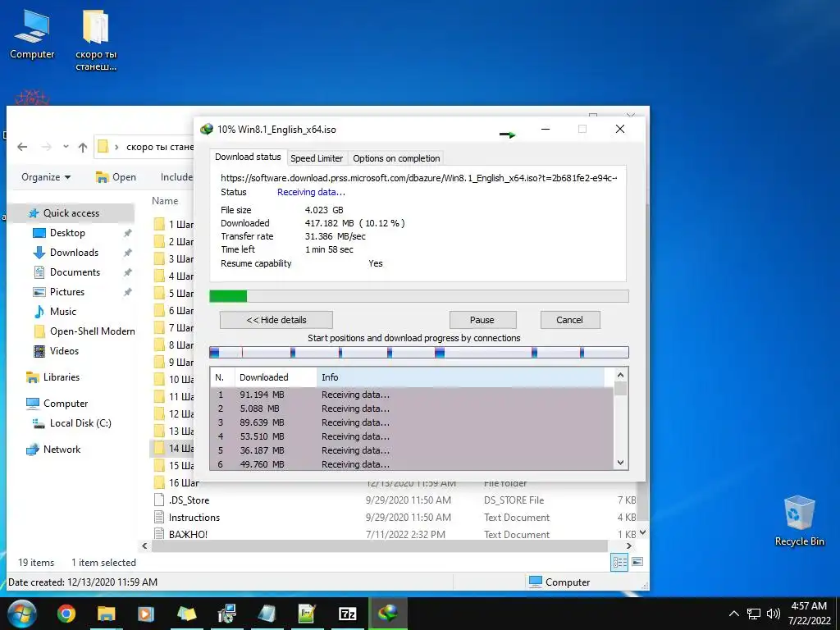
Task: Select the 5 Шаг folder
Action: [x=174, y=294]
